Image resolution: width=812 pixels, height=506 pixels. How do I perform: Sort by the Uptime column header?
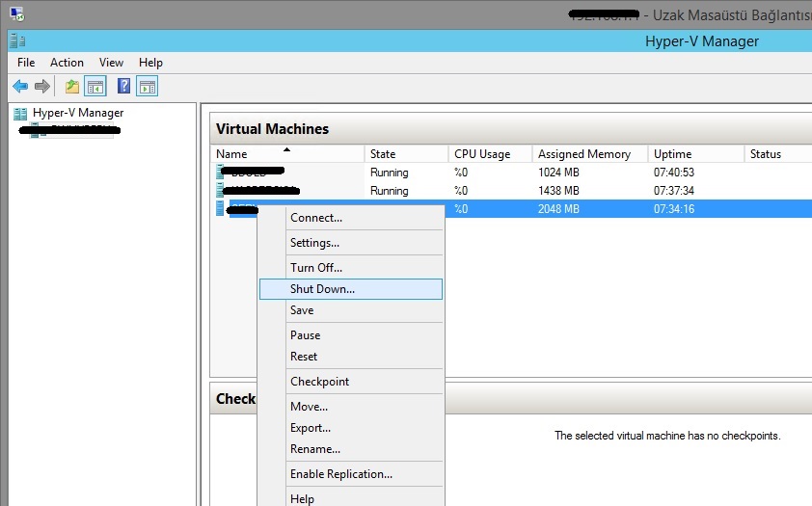click(696, 153)
